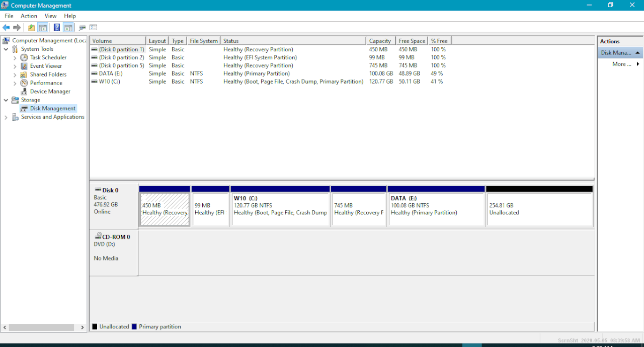Click the Settings checklist toolbar icon
The image size is (644, 347).
point(93,28)
